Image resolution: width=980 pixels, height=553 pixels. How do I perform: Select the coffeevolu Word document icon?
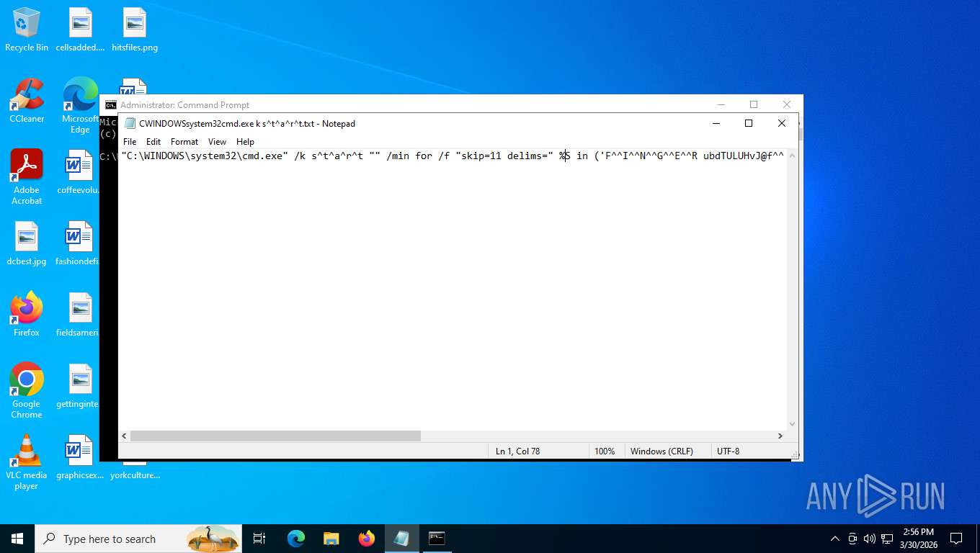click(78, 172)
